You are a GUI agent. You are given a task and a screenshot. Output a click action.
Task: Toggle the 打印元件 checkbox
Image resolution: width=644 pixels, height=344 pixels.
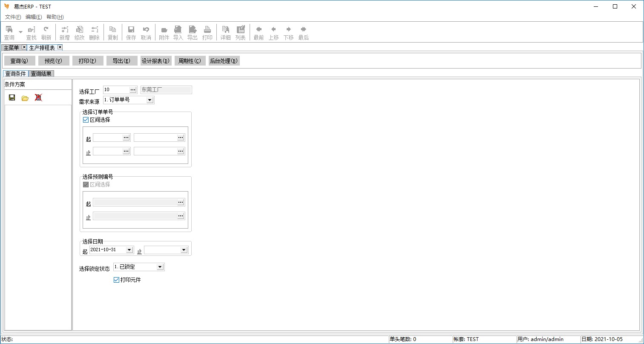tap(116, 280)
